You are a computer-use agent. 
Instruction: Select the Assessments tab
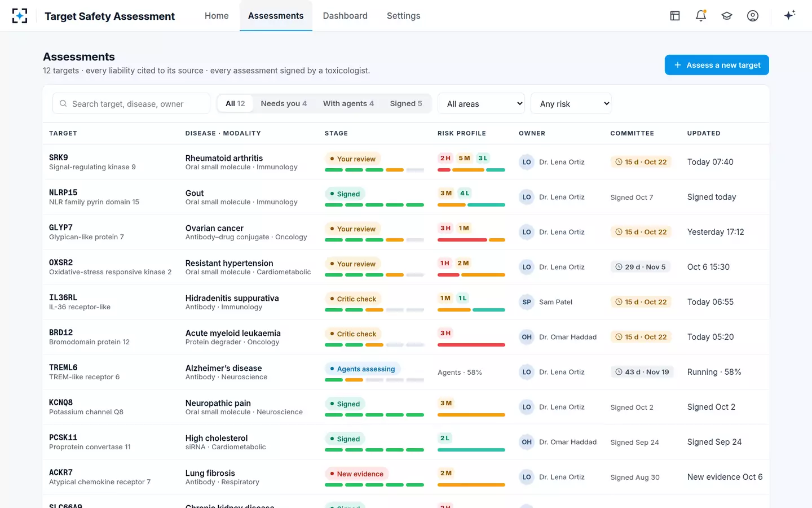pyautogui.click(x=276, y=16)
